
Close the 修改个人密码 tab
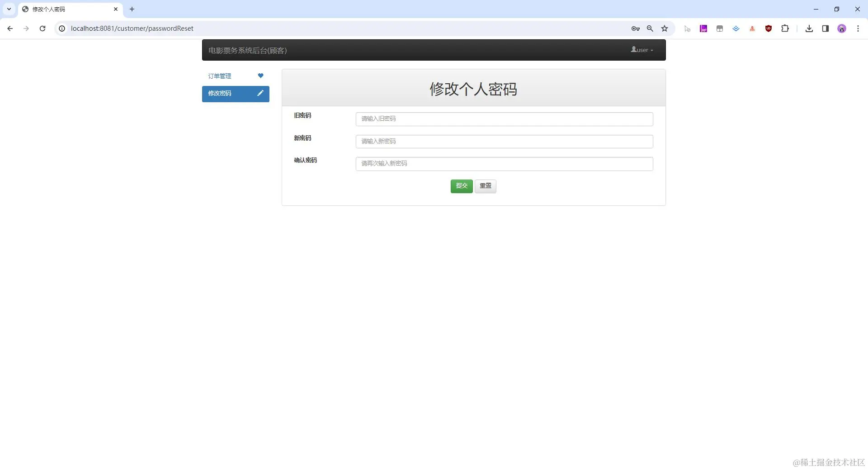pos(116,9)
